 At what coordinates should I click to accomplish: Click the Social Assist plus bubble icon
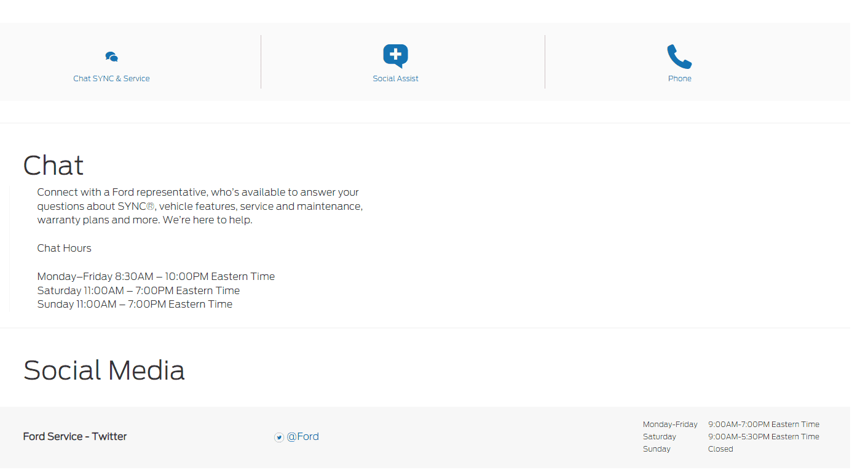[395, 56]
